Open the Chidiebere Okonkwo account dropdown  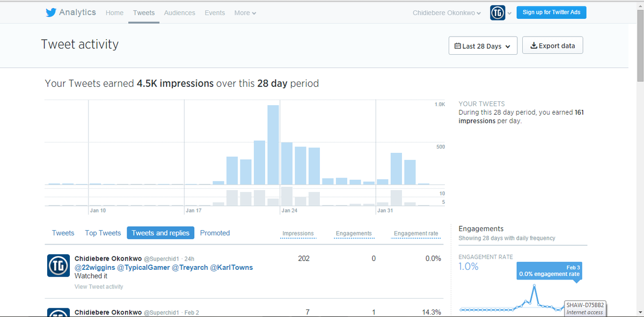[x=447, y=13]
